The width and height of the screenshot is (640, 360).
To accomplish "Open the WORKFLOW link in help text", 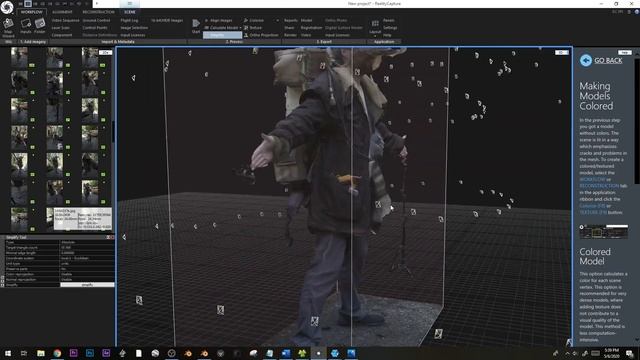I will pos(592,179).
